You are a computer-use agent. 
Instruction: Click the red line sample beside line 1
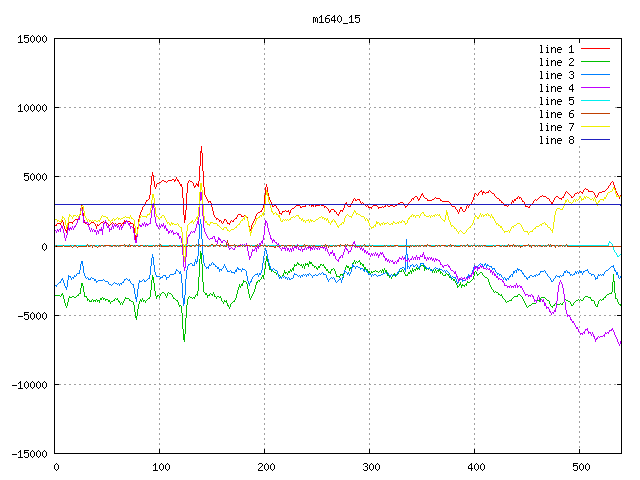click(596, 49)
